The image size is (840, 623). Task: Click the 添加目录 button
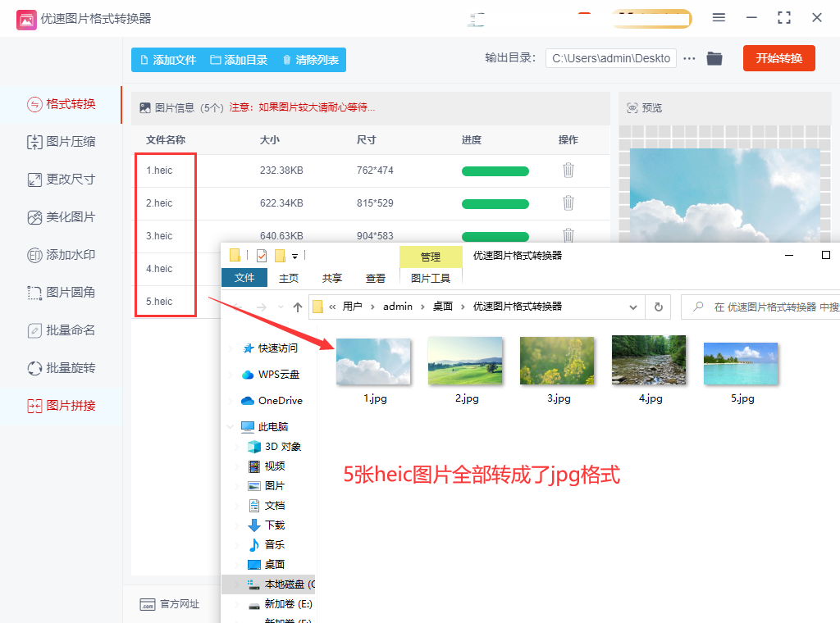click(239, 60)
